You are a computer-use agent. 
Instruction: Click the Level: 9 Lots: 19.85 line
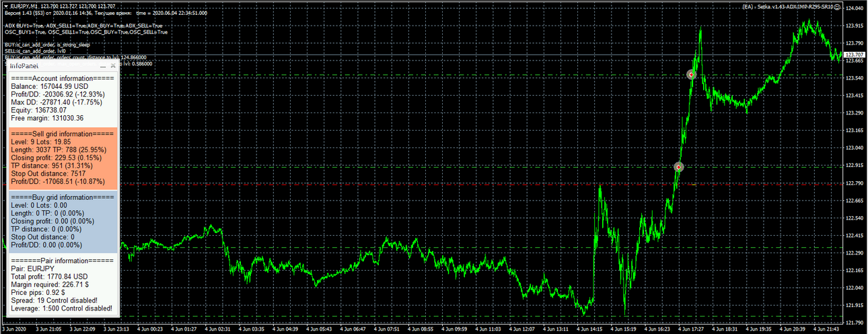coord(41,142)
